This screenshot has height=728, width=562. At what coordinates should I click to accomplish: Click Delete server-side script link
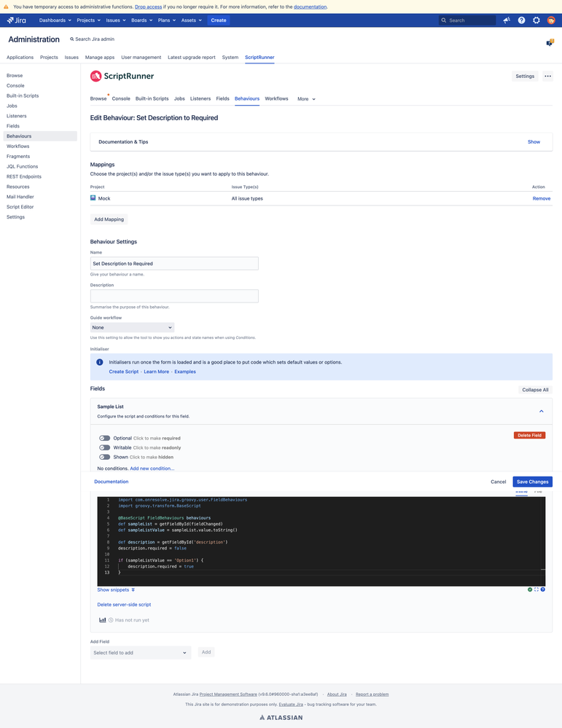pyautogui.click(x=124, y=605)
